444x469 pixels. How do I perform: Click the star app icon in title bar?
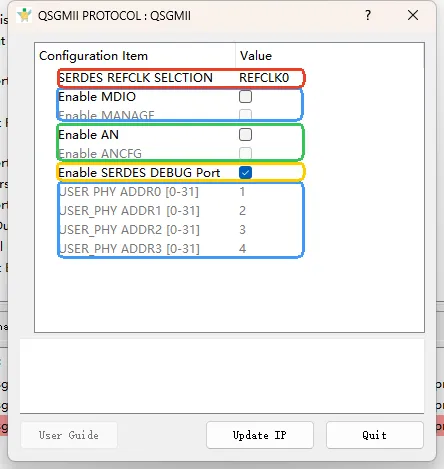24,15
